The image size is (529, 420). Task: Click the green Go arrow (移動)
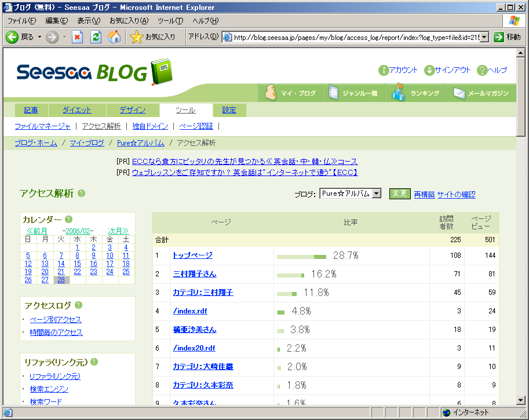click(498, 36)
